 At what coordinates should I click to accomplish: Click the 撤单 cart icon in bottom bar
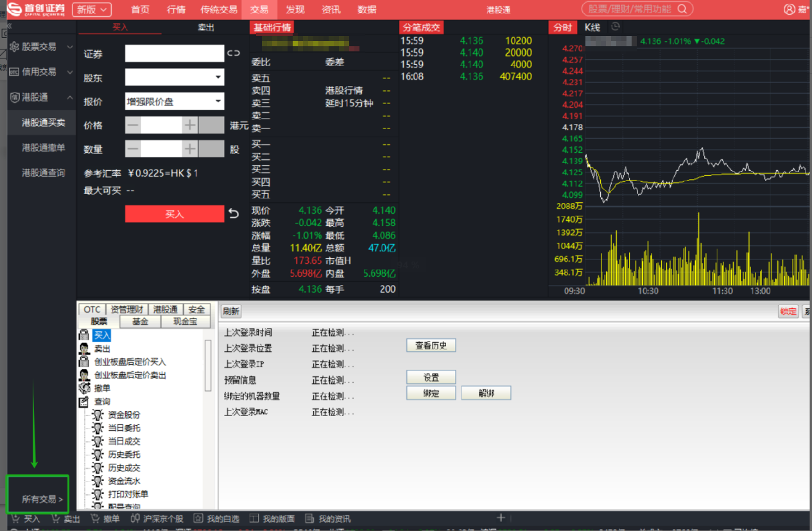pyautogui.click(x=96, y=519)
